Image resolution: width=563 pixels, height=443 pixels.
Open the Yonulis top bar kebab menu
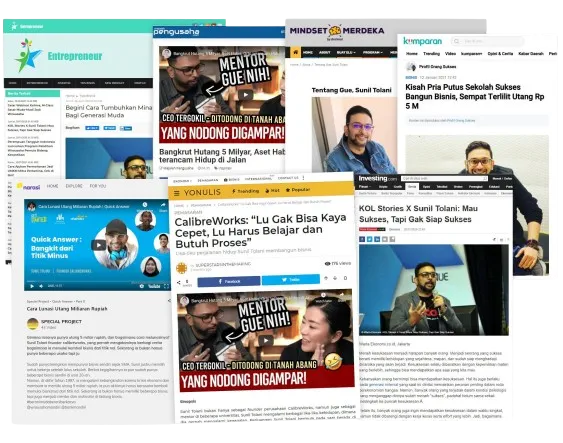coord(303,178)
